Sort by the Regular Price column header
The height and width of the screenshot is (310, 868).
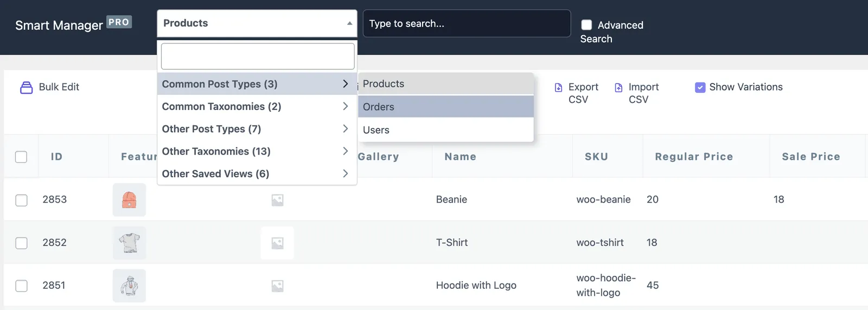(694, 157)
